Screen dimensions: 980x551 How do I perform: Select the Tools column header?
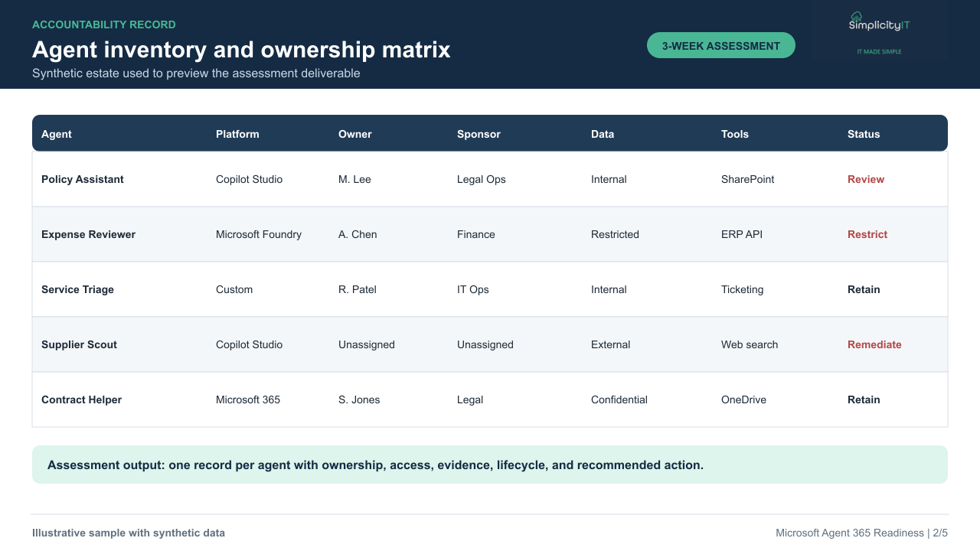pos(735,134)
